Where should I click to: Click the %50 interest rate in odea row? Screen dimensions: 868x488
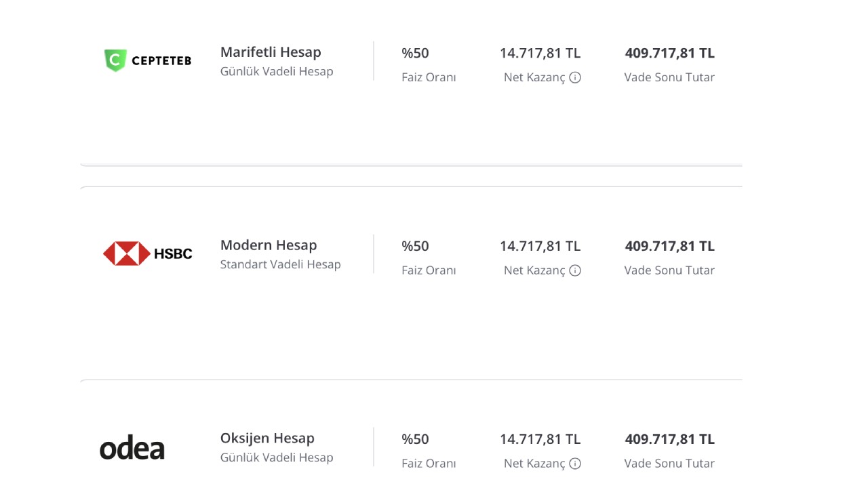(x=415, y=439)
